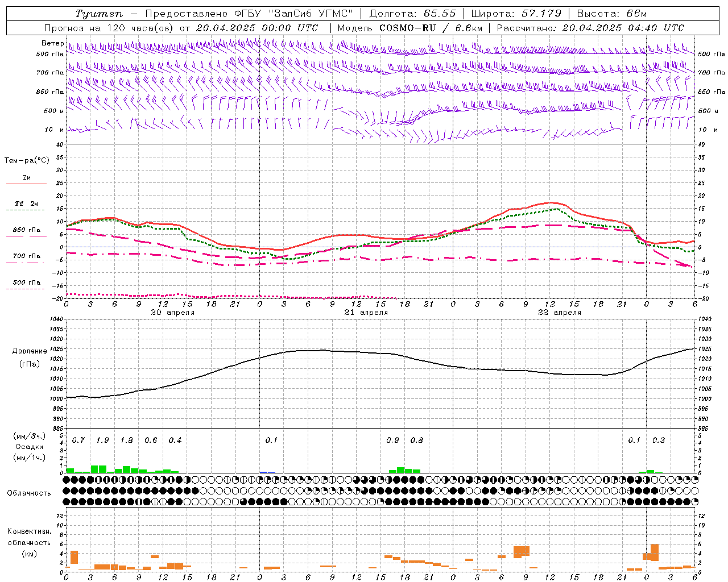728x582 pixels.
Task: Click the Давление pressure panel label
Action: pos(29,351)
